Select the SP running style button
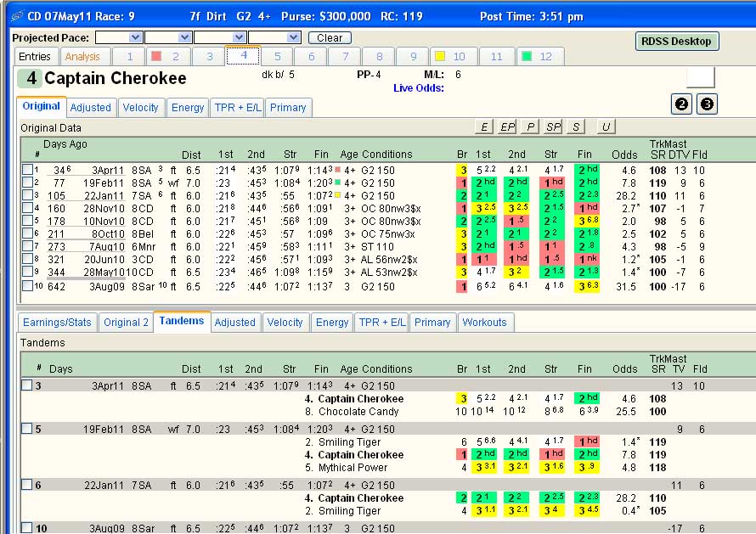756x534 pixels. (x=553, y=126)
